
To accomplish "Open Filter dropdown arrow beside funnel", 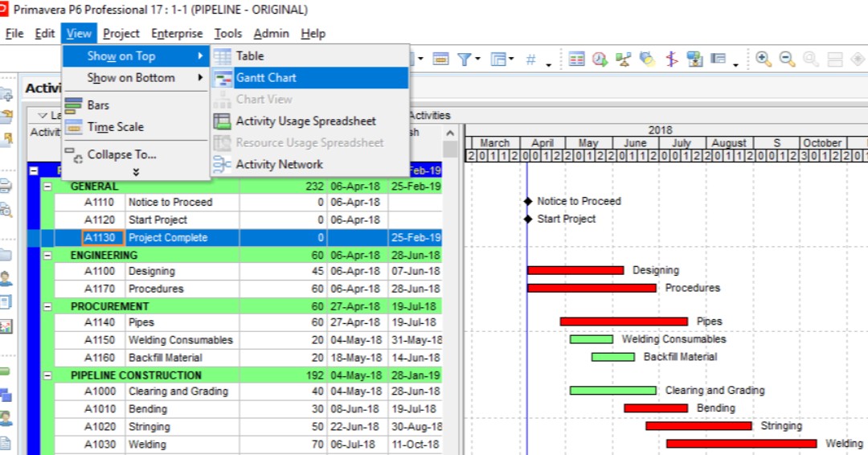I will pyautogui.click(x=477, y=59).
